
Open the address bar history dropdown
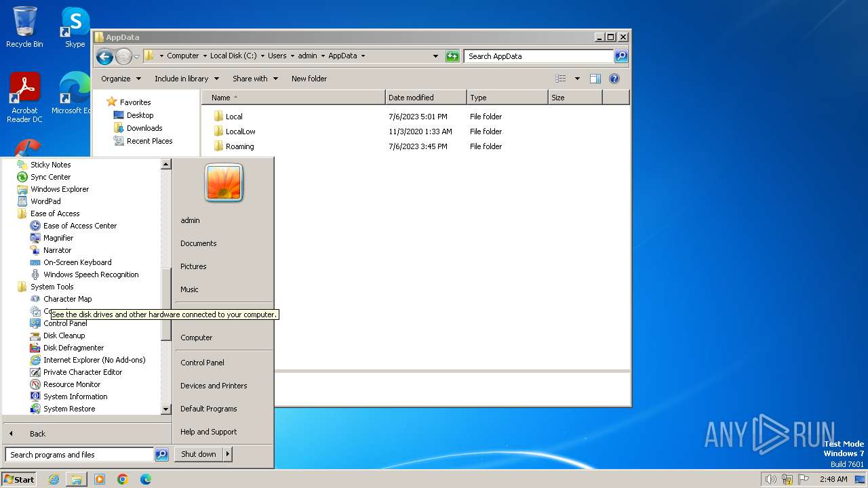coord(435,56)
